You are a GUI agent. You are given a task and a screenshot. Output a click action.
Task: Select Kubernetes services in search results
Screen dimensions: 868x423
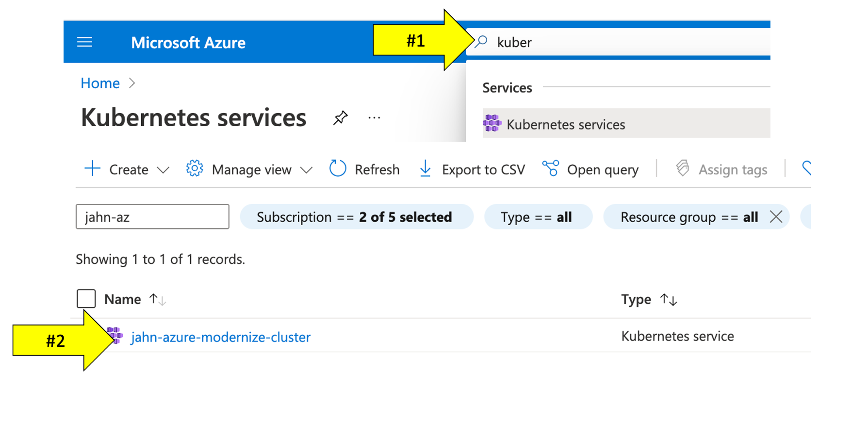pyautogui.click(x=566, y=124)
